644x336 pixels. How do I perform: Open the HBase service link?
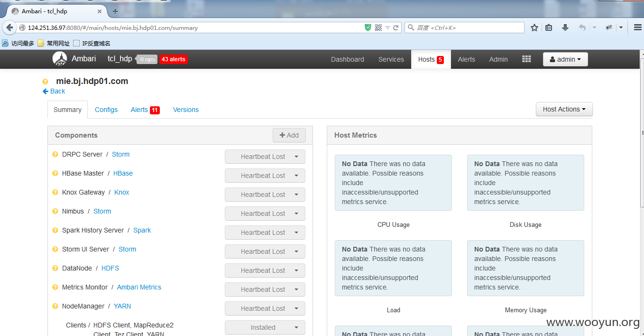click(123, 173)
